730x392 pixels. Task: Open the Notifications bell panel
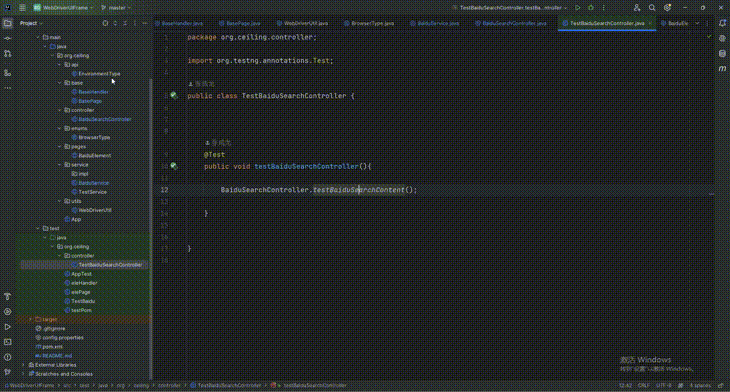[x=722, y=23]
